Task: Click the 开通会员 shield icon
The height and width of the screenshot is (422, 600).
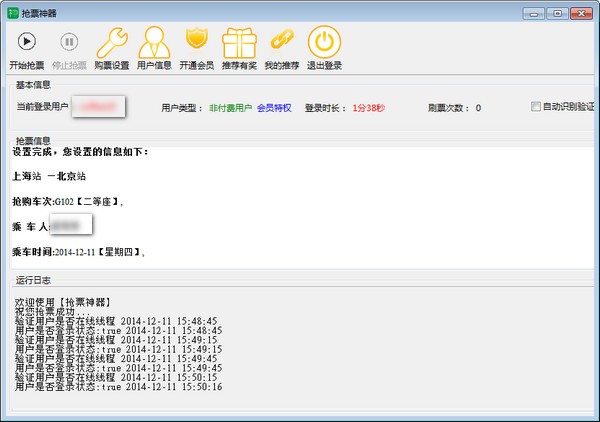Action: pos(196,42)
